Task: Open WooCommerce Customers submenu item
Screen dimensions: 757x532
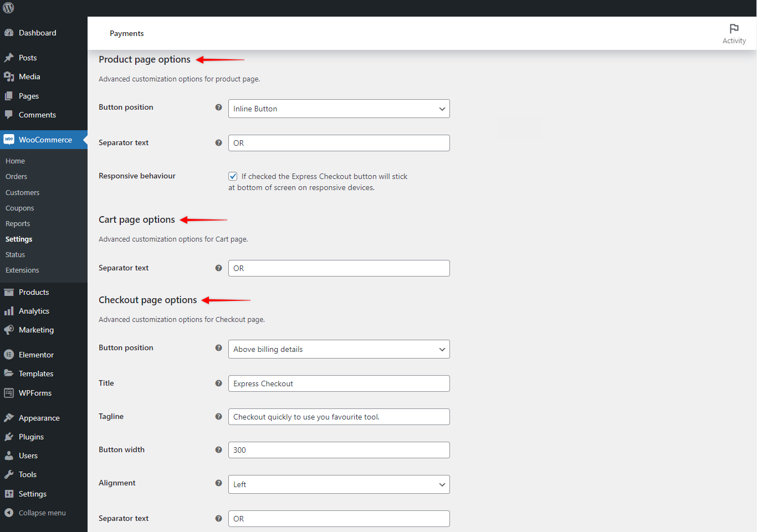Action: 23,193
